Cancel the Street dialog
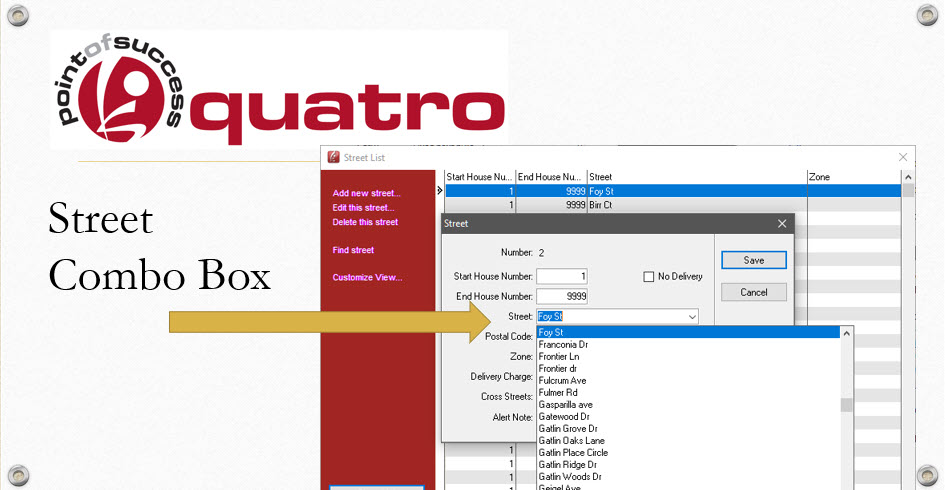Viewport: 945px width, 490px height. [754, 292]
